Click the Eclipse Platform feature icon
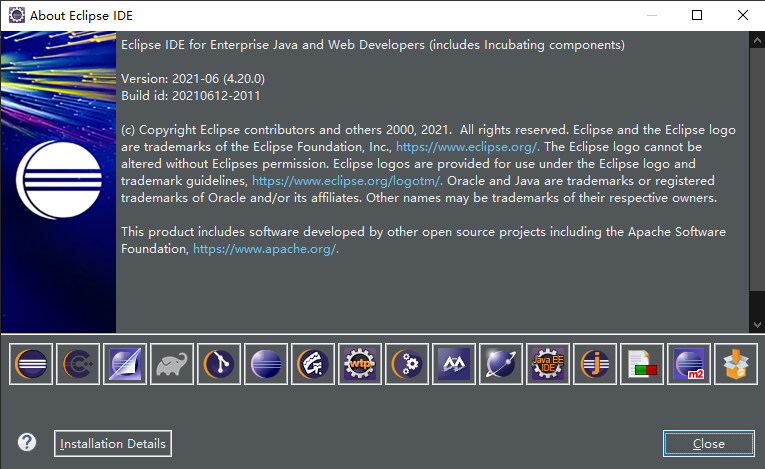This screenshot has width=765, height=469. click(31, 364)
